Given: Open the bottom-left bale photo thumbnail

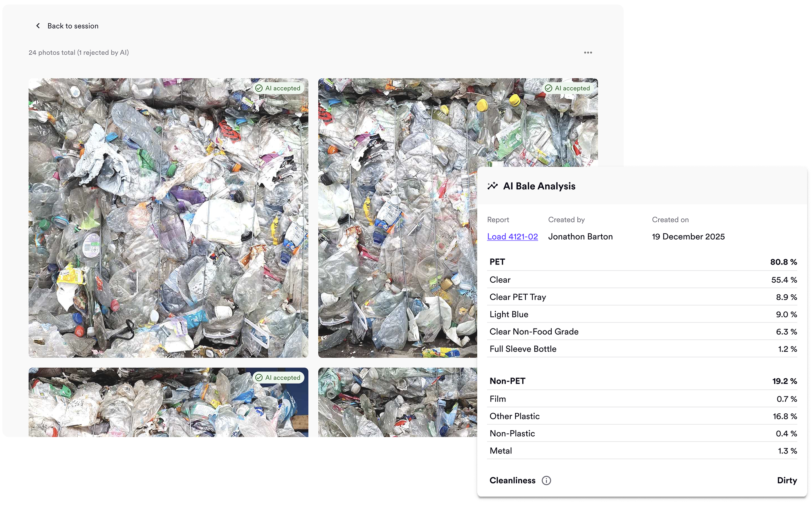Looking at the screenshot, I should (168, 406).
